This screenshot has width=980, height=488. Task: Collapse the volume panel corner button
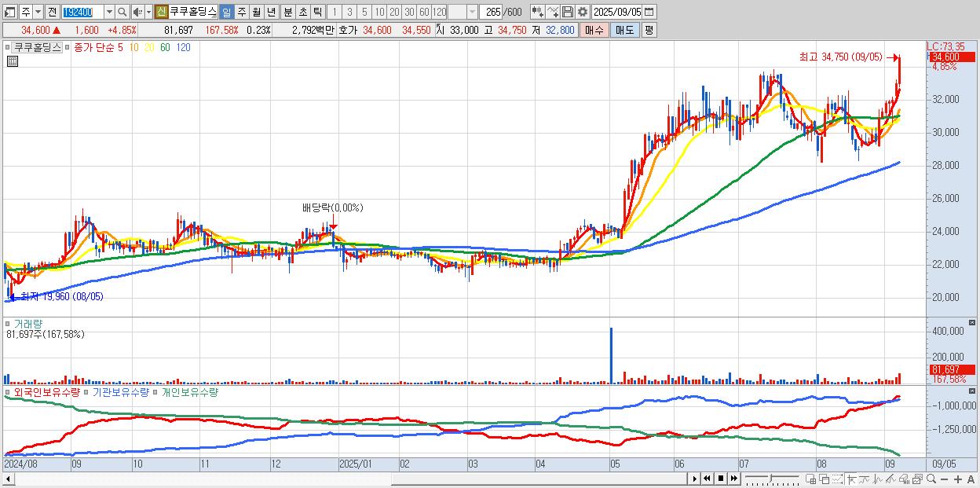click(974, 323)
